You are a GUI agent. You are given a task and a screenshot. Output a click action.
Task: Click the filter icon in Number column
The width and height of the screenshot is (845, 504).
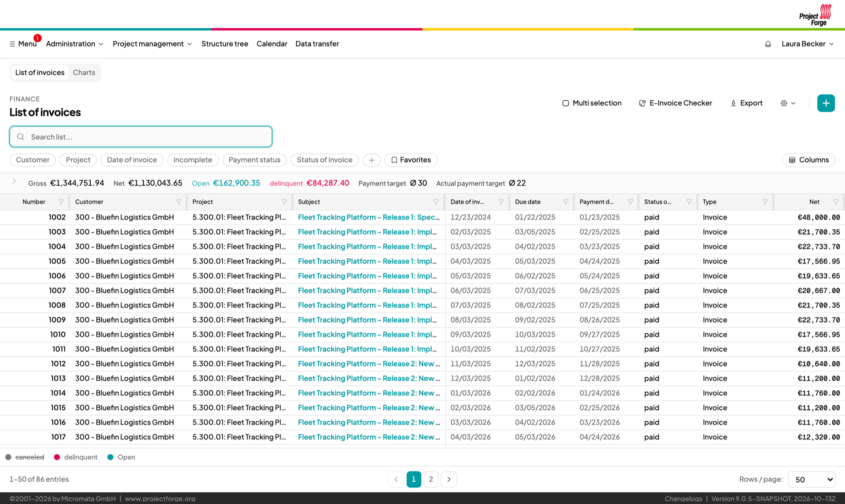[x=61, y=202]
